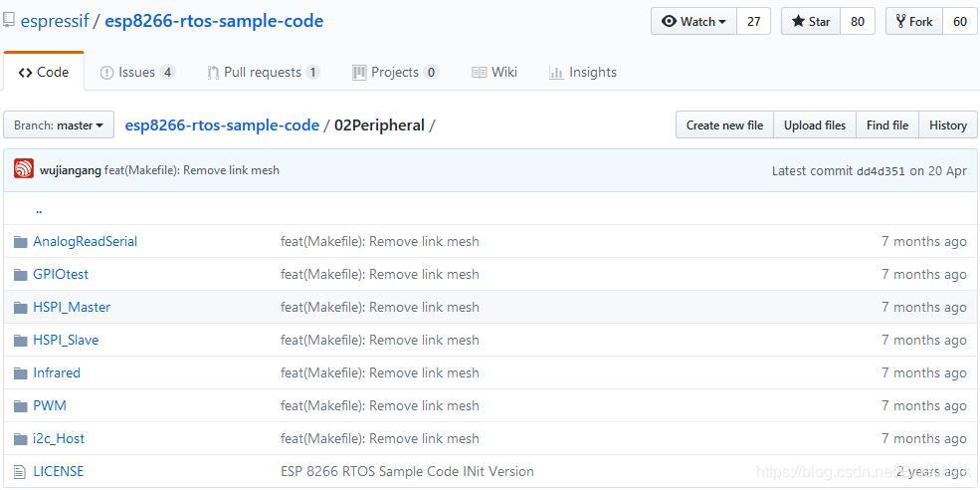Open the Watch notifications dropdown
The width and height of the screenshot is (980, 490).
click(x=693, y=21)
